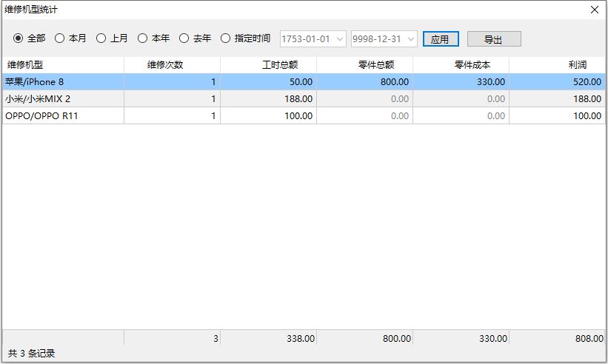Screen dimensions: 608x364
Task: Click the repair count 1 for OPPO R11
Action: pos(172,115)
